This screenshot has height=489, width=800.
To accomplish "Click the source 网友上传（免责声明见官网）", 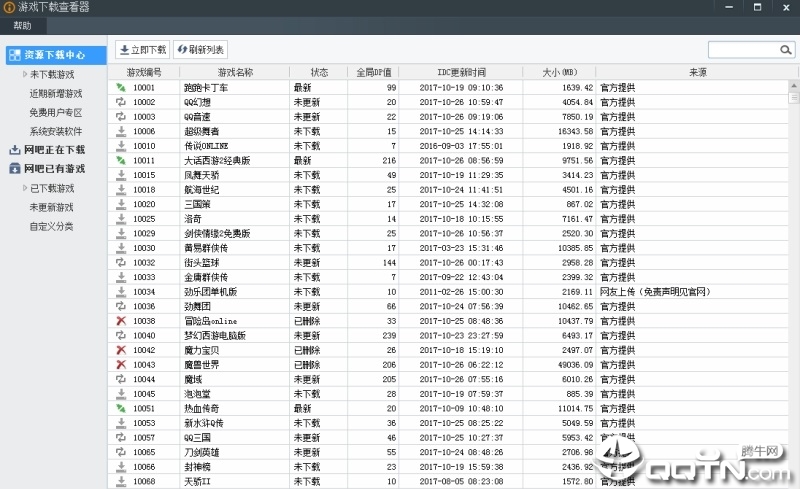I will tap(655, 292).
